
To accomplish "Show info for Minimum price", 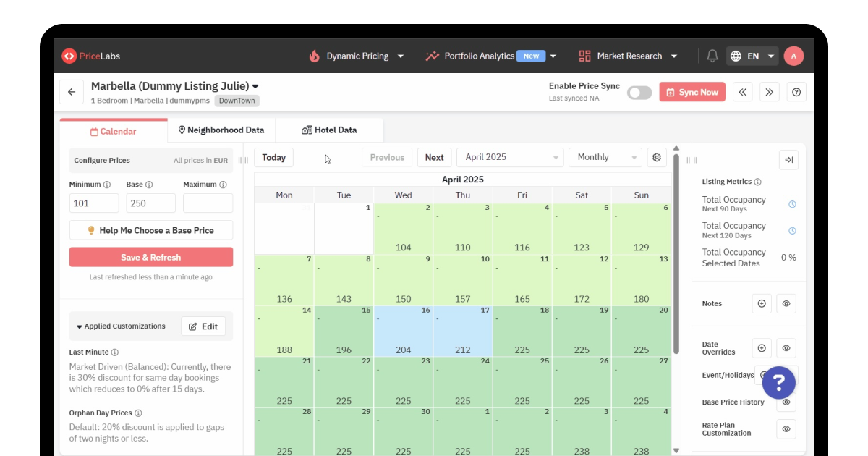I will (x=107, y=185).
